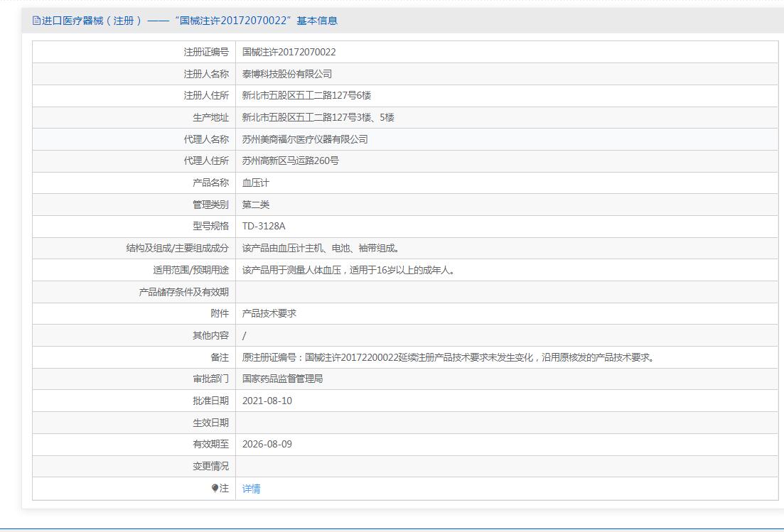Click the 结构及组成/主要组成成分 label

177,249
